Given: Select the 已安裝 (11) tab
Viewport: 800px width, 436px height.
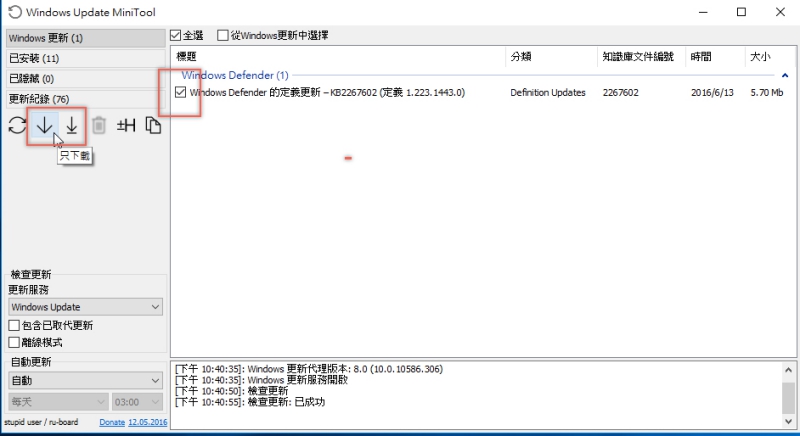Looking at the screenshot, I should tap(86, 58).
